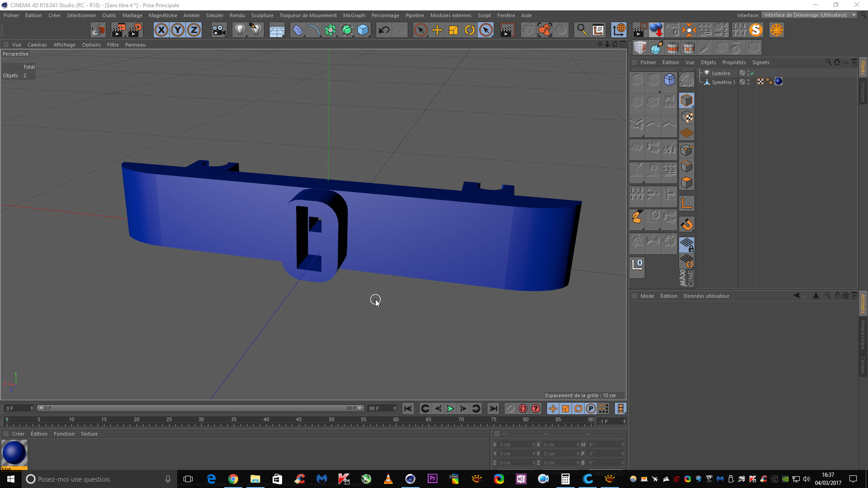
Task: Click the blue Mat material thumbnail
Action: [14, 453]
